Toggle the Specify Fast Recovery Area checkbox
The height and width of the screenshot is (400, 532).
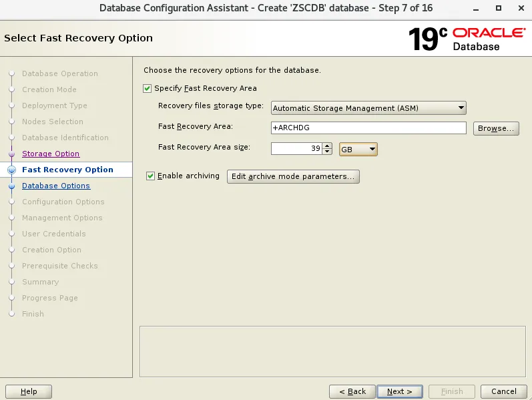tap(147, 89)
